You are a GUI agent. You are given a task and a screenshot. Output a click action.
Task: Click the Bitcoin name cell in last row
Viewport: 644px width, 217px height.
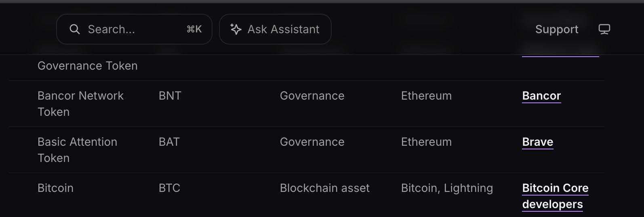(x=55, y=188)
